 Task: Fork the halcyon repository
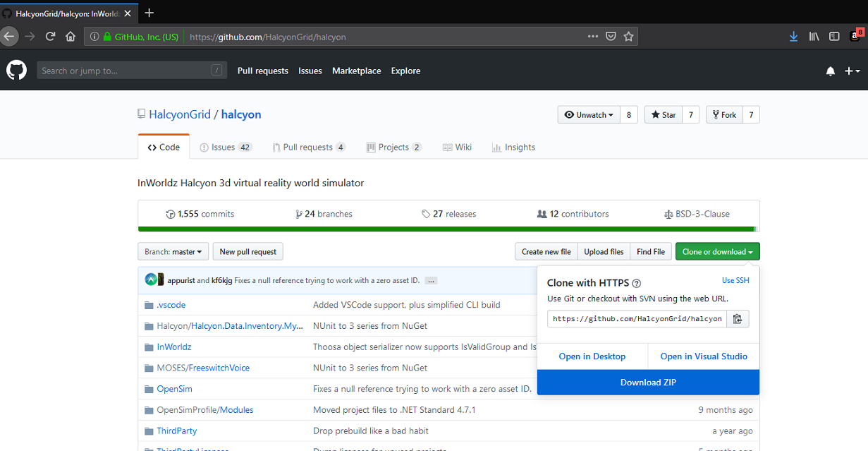click(724, 115)
